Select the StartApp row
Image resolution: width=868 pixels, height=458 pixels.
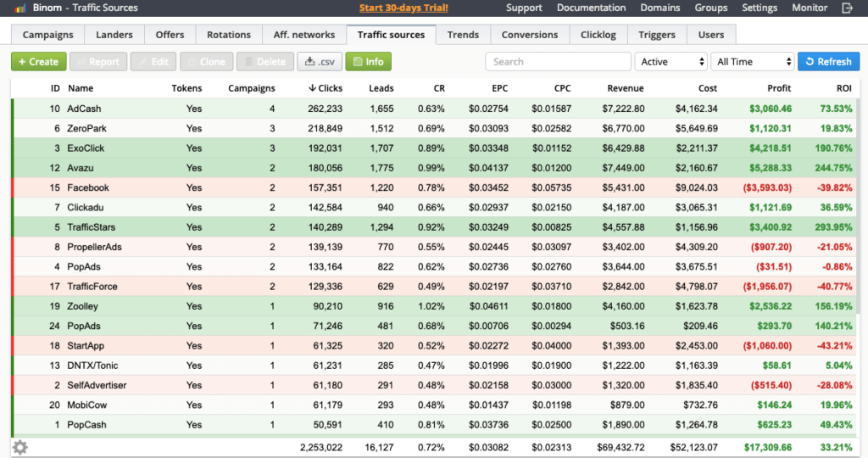point(434,345)
